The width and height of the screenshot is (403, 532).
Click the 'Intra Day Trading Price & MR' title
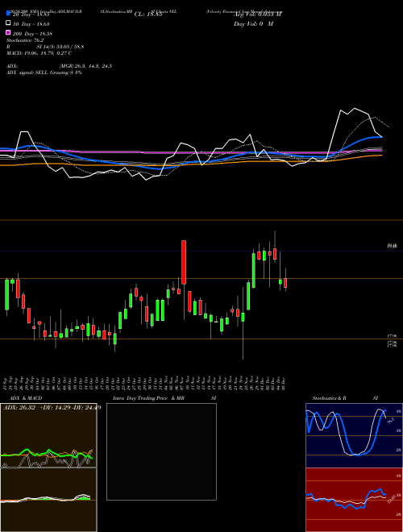coord(148,398)
